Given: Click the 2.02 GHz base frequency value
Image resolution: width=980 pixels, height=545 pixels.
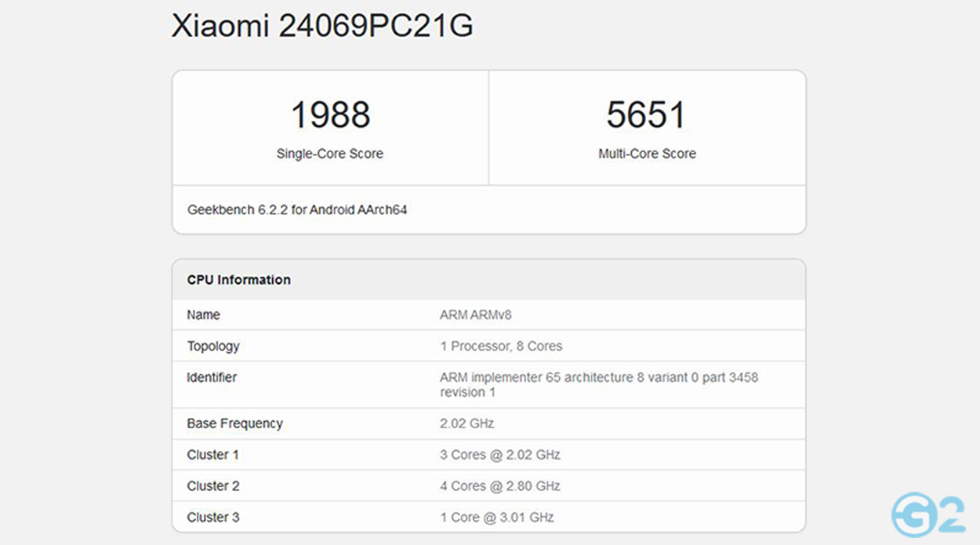Looking at the screenshot, I should [x=466, y=423].
